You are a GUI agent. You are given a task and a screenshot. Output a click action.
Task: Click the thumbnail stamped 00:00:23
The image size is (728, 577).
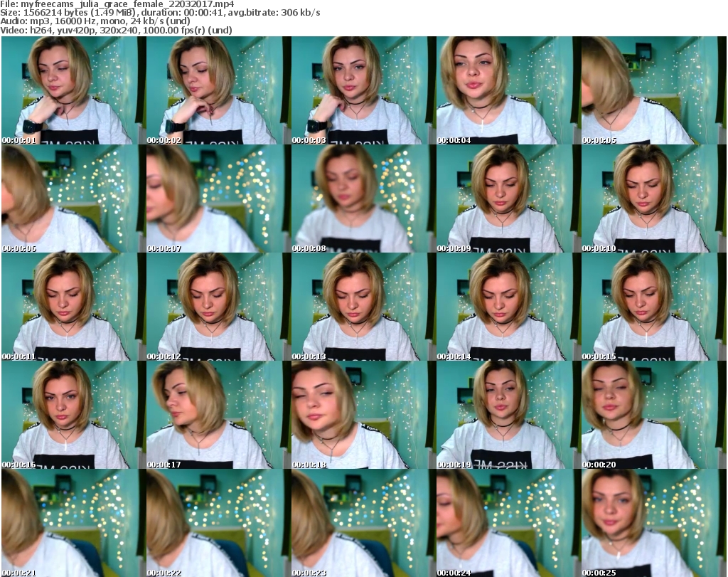(x=363, y=523)
